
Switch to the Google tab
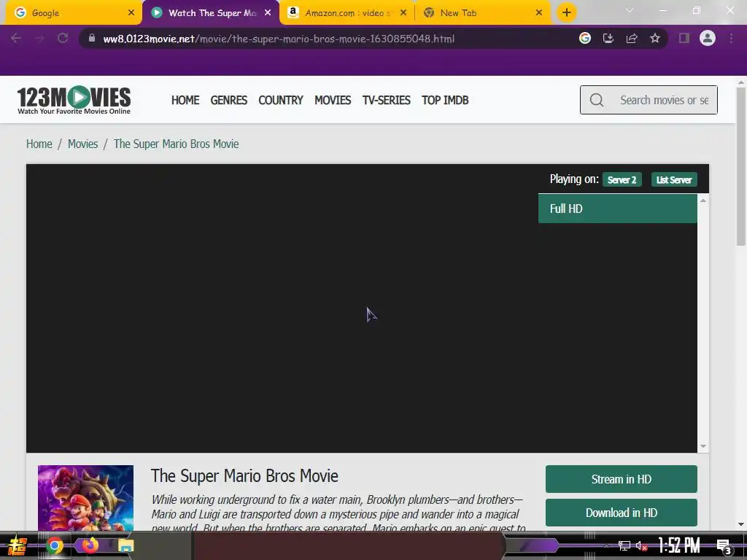click(x=71, y=13)
